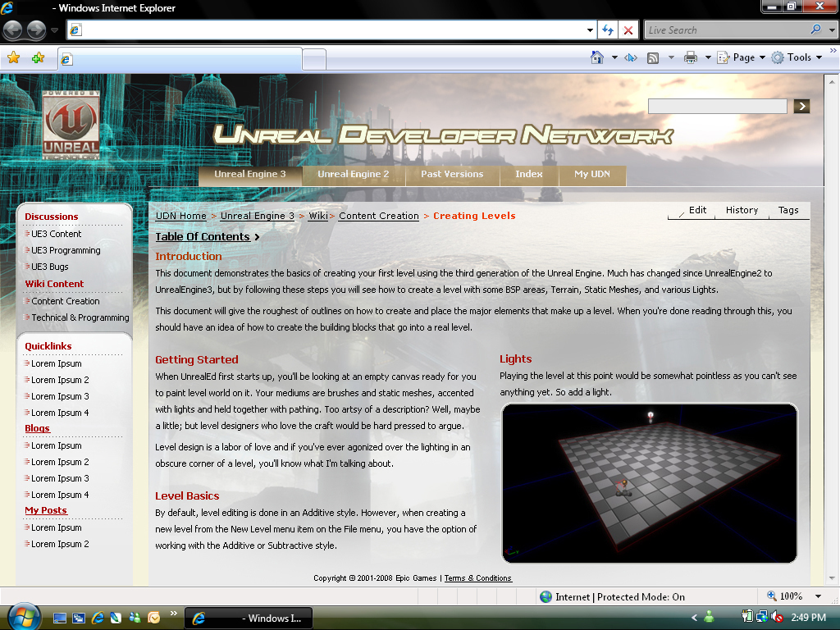Open the Blogs sidebar heading link
This screenshot has width=840, height=630.
pos(37,428)
